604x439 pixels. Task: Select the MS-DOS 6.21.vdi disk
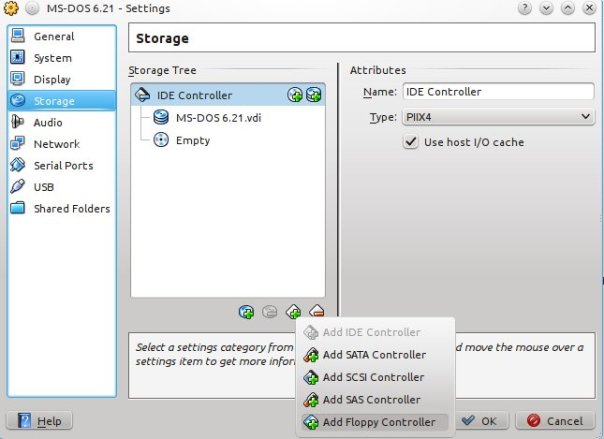point(228,117)
